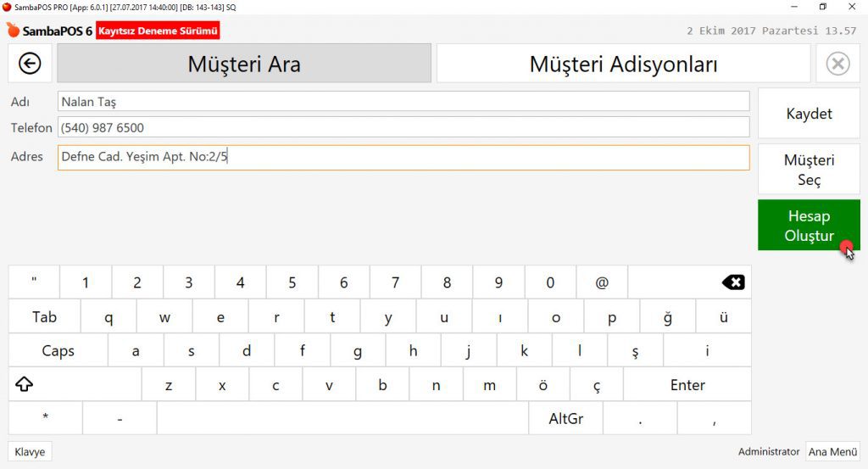Screen dimensions: 868x469
Task: Click the green Hesap Oluştur button
Action: [x=809, y=226]
